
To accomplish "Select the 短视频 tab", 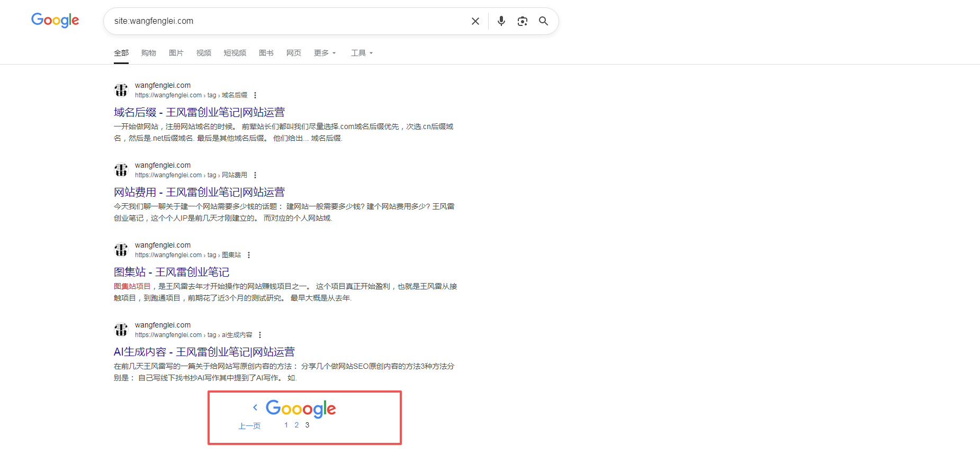I will coord(235,53).
